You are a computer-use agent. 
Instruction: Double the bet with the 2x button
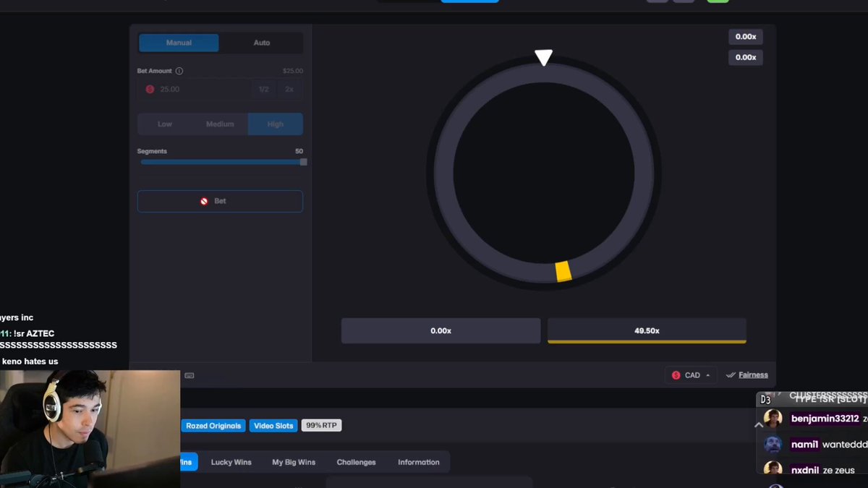coord(289,89)
